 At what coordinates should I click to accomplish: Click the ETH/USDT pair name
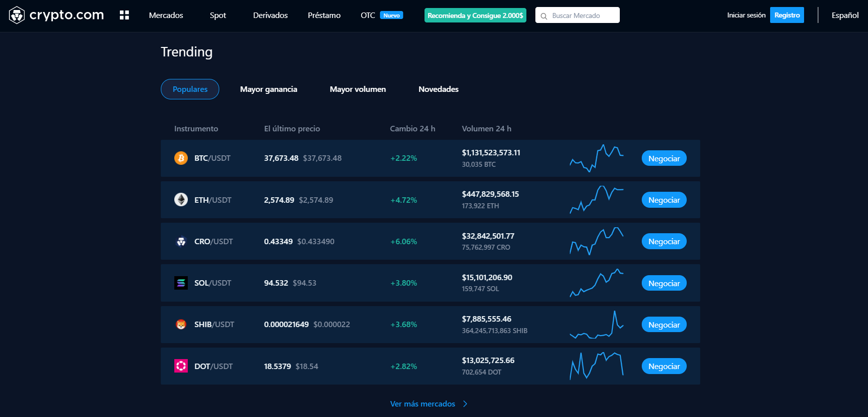coord(213,200)
